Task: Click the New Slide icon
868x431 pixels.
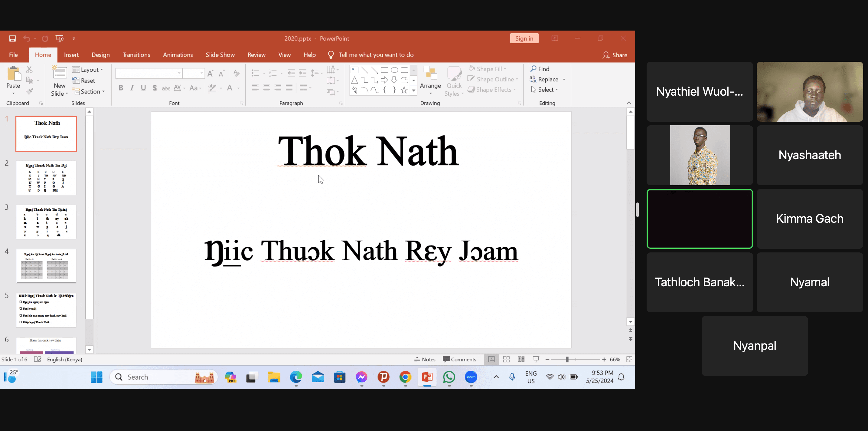Action: click(x=59, y=74)
